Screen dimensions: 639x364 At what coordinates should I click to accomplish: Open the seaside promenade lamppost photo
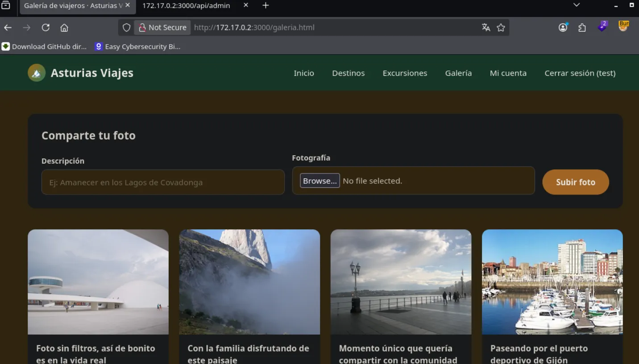tap(401, 282)
